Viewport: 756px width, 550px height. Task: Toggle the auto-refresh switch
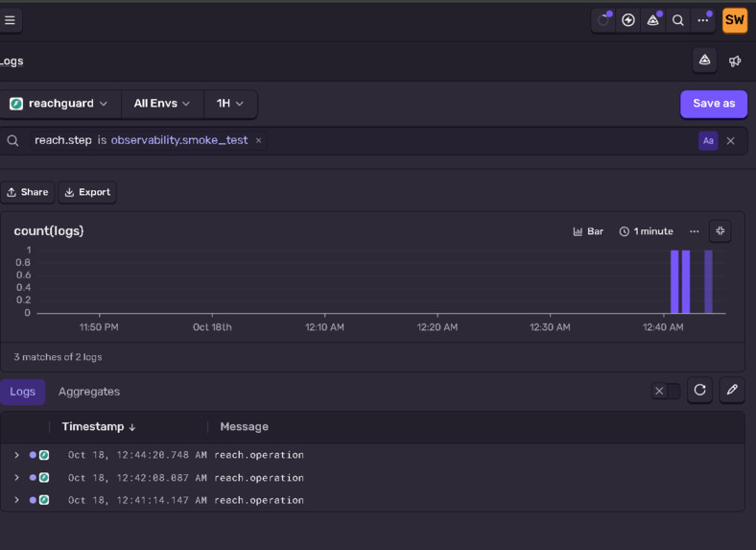(x=666, y=391)
